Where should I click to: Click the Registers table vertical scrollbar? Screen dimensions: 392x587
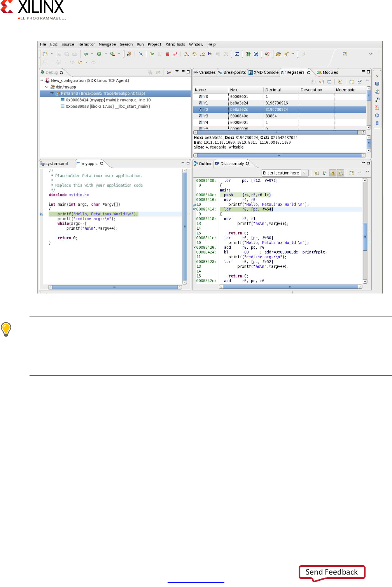pos(369,108)
